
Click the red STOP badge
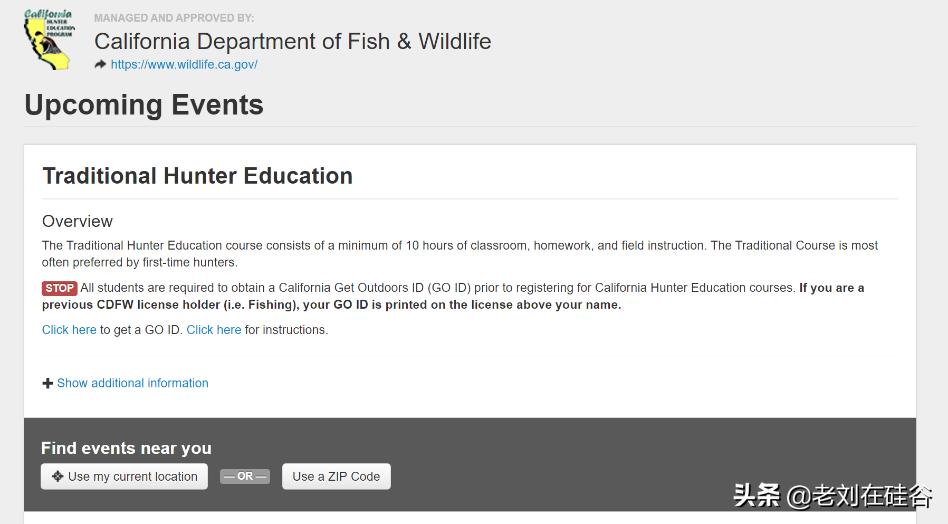point(59,288)
